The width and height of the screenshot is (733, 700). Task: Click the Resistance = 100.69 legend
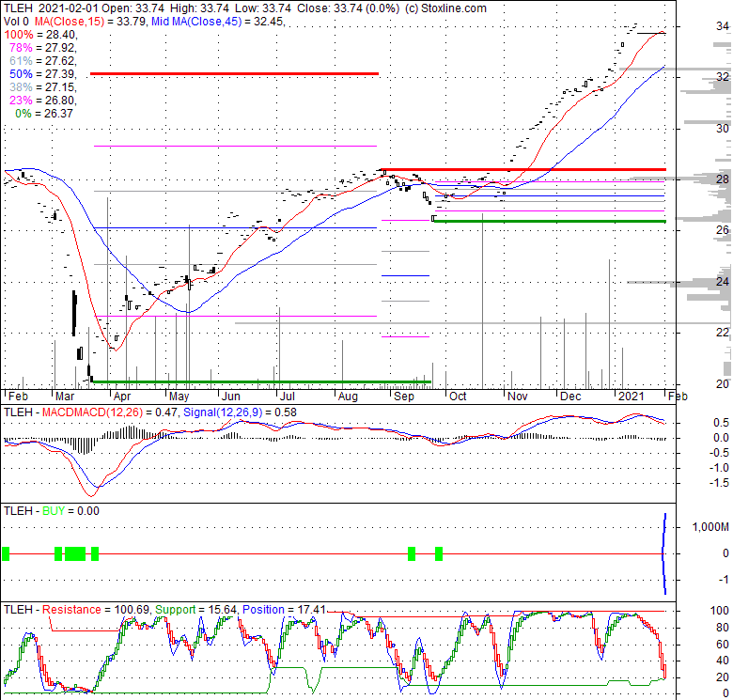coord(96,610)
